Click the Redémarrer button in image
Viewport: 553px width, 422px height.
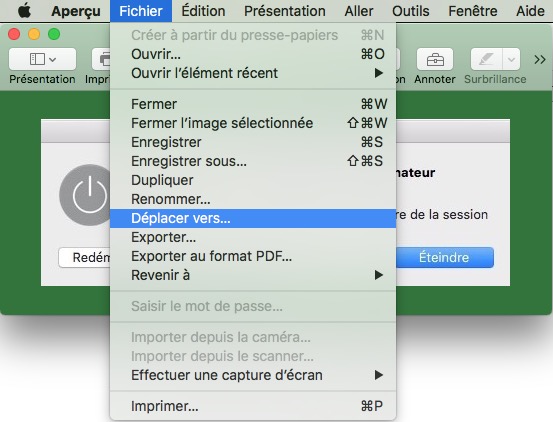pos(85,257)
